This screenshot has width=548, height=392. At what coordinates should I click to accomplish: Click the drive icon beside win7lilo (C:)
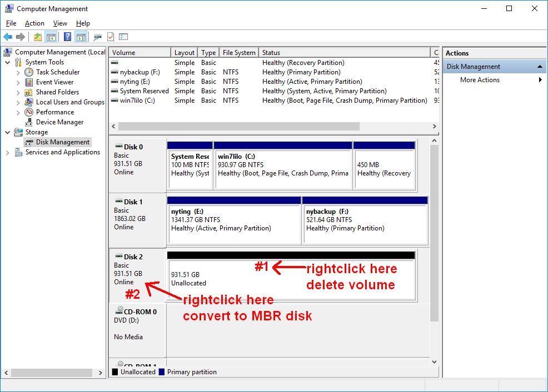point(114,100)
